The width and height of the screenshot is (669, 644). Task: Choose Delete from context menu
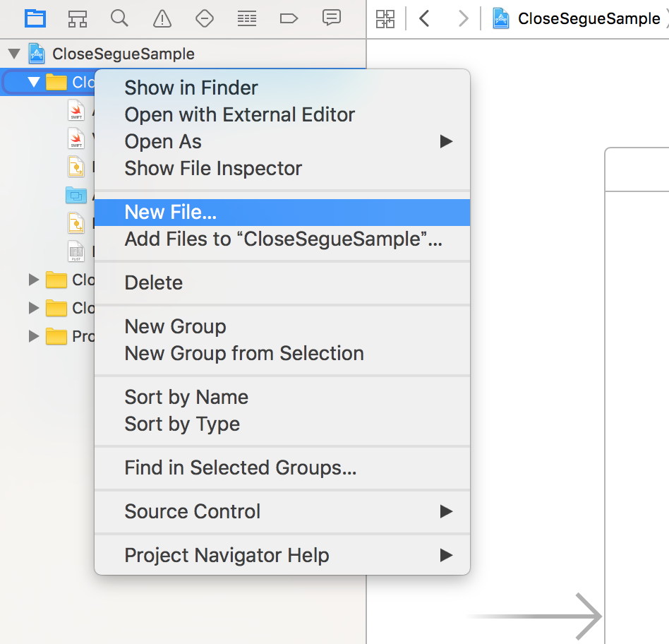coord(282,282)
